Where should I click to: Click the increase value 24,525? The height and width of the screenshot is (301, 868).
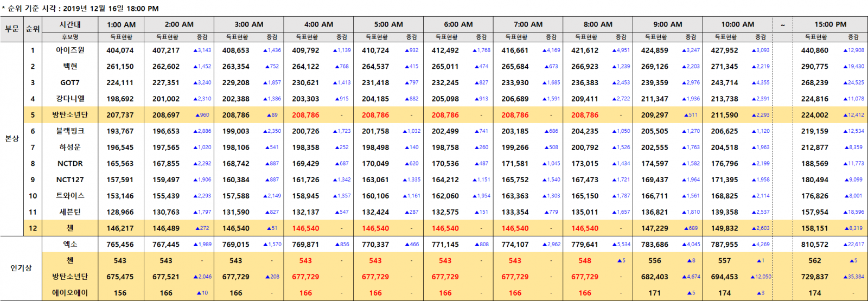[x=853, y=82]
